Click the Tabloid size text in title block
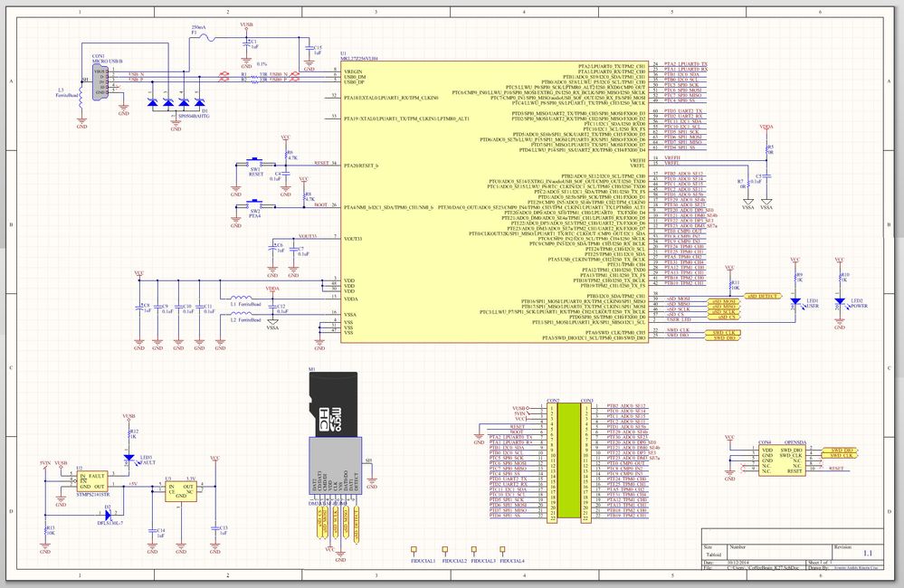 click(714, 555)
